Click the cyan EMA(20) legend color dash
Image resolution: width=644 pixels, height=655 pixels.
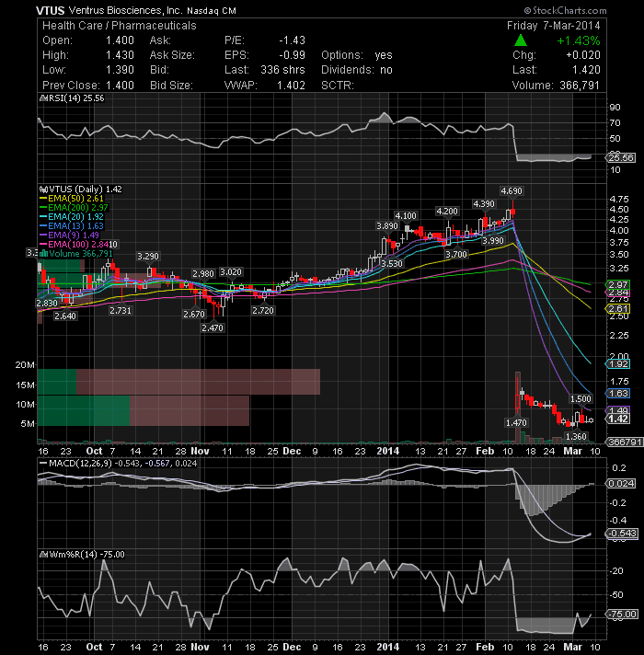[x=43, y=217]
